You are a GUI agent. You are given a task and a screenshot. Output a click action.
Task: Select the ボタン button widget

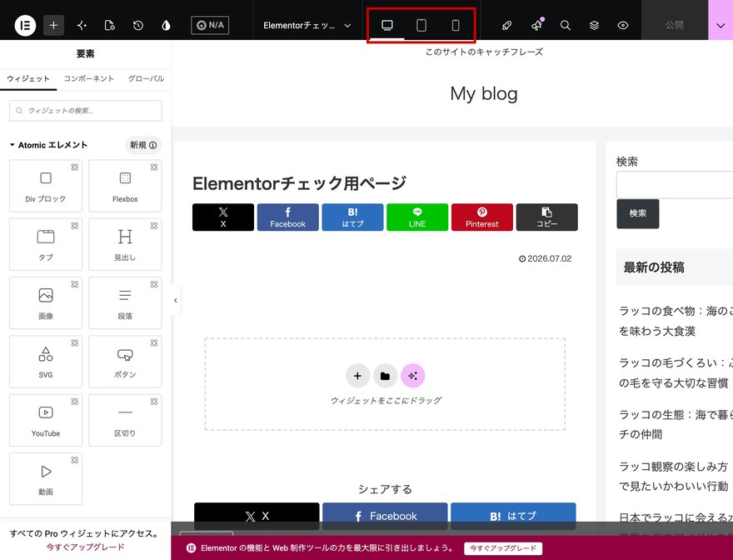(x=125, y=362)
